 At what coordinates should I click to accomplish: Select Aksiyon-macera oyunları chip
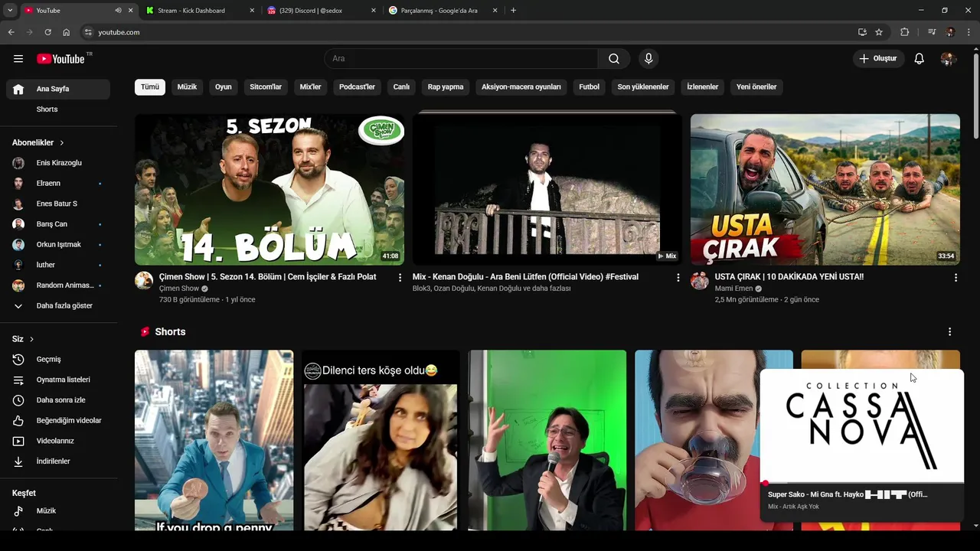[521, 87]
